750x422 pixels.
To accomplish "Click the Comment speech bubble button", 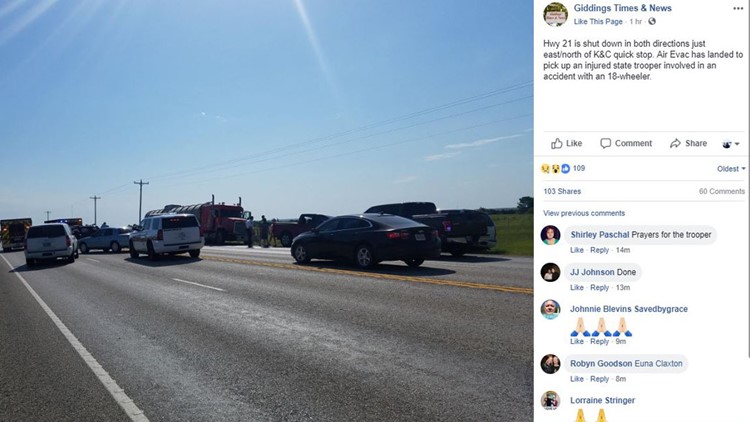I will tap(626, 143).
